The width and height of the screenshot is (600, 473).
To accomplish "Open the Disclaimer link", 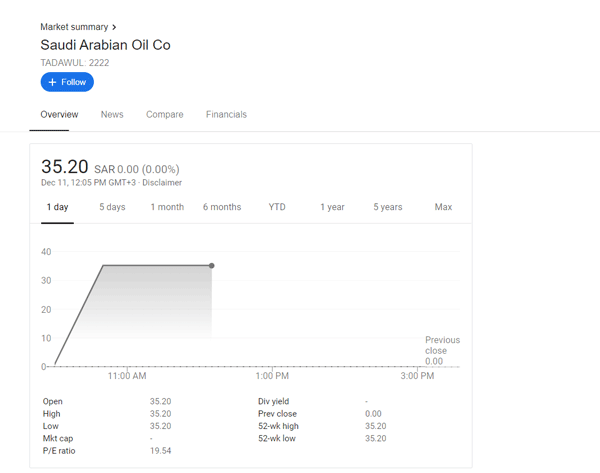I will [162, 183].
